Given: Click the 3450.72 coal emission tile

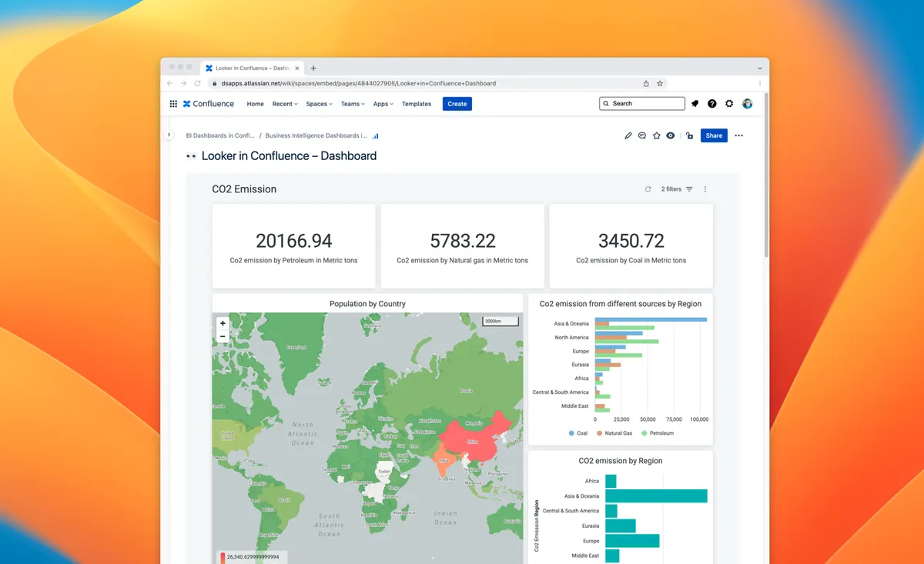Looking at the screenshot, I should point(631,246).
